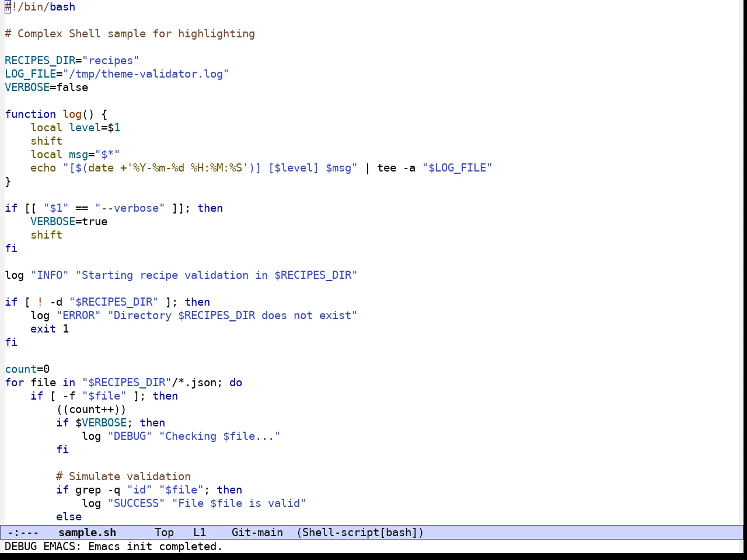Click the comment 'Complex Shell sample for highlighting'

tap(136, 34)
